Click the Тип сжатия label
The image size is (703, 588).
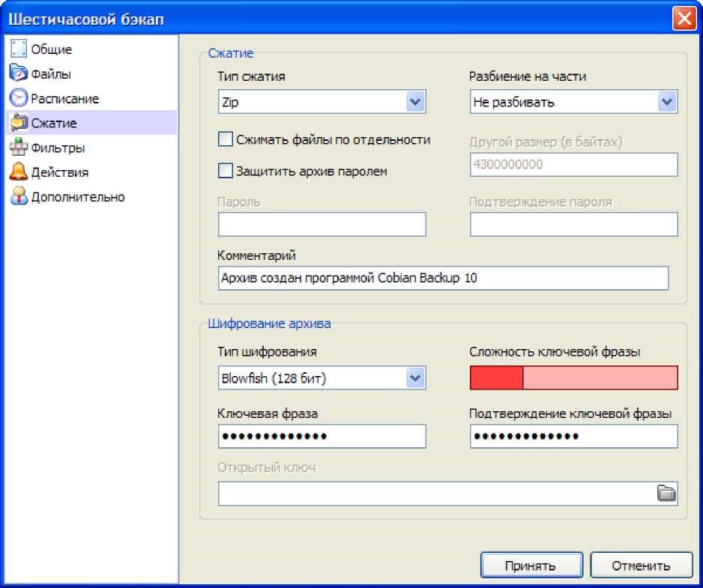point(251,76)
